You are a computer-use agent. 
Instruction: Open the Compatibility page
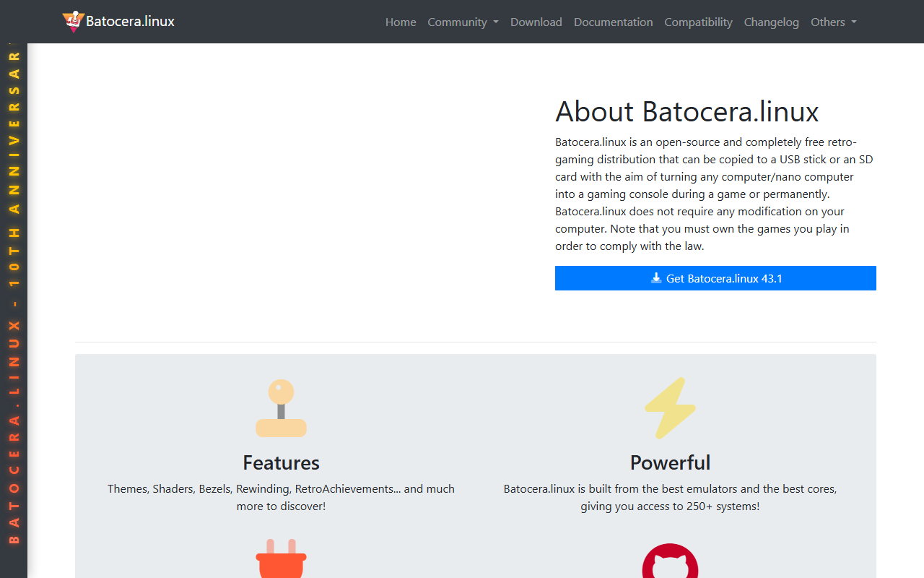point(698,22)
